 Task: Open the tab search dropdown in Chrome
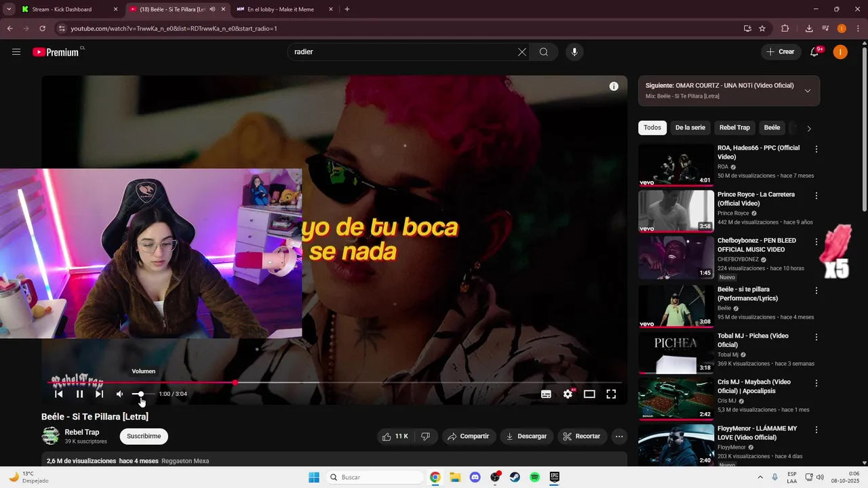click(9, 9)
